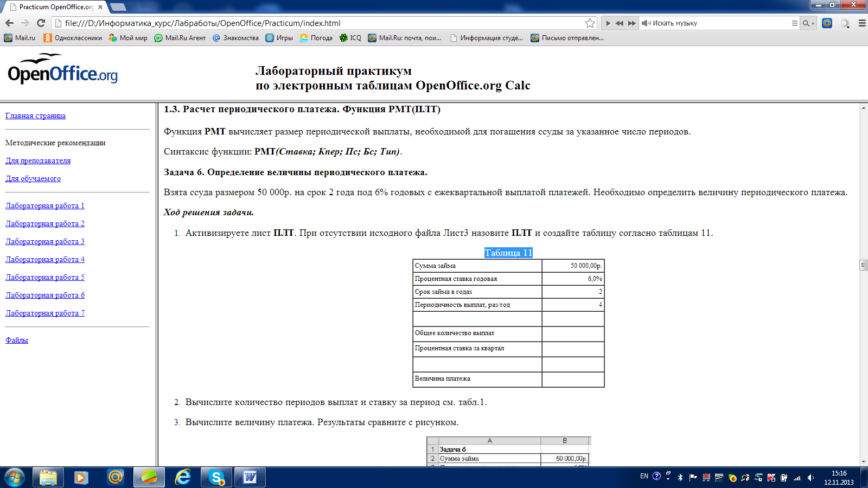Screen dimensions: 868x488
Task: Open the Windows Start menu
Action: pyautogui.click(x=14, y=477)
